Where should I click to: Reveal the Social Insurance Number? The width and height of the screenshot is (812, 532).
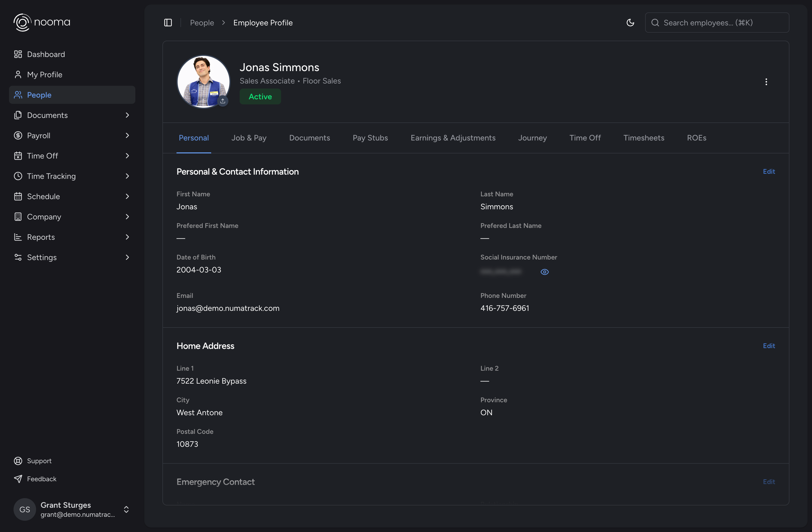(544, 272)
